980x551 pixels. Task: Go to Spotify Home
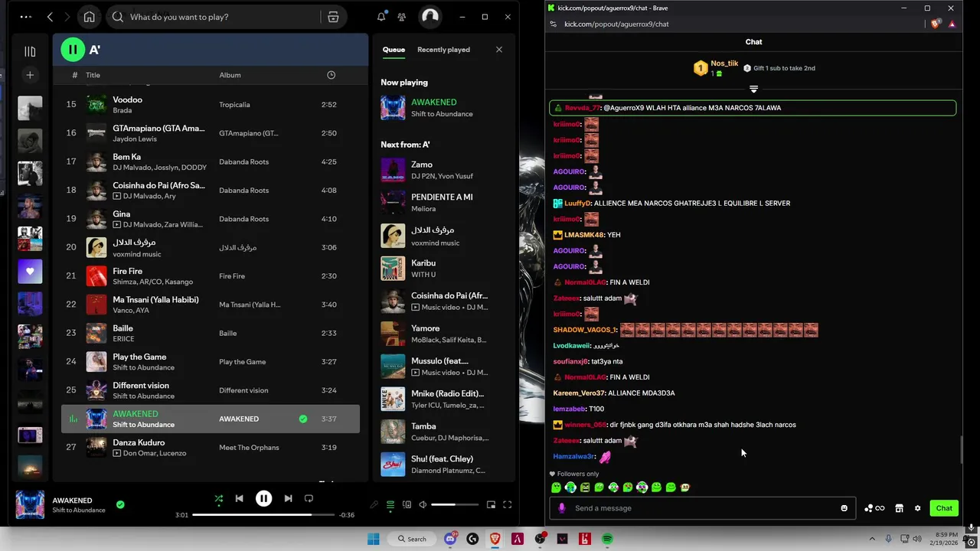pos(89,17)
